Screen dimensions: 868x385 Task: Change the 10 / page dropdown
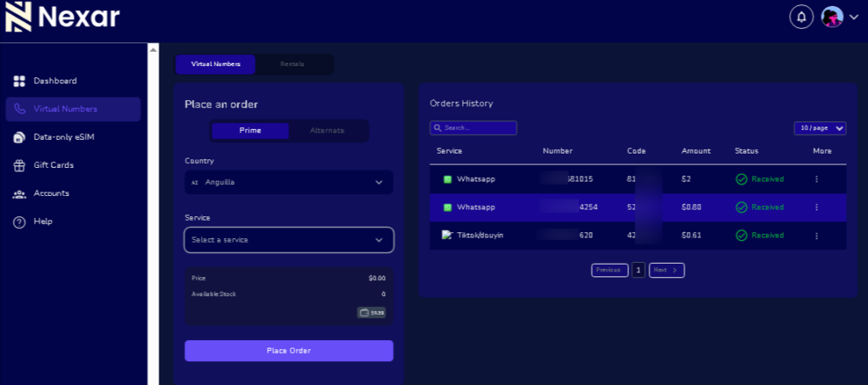[819, 128]
